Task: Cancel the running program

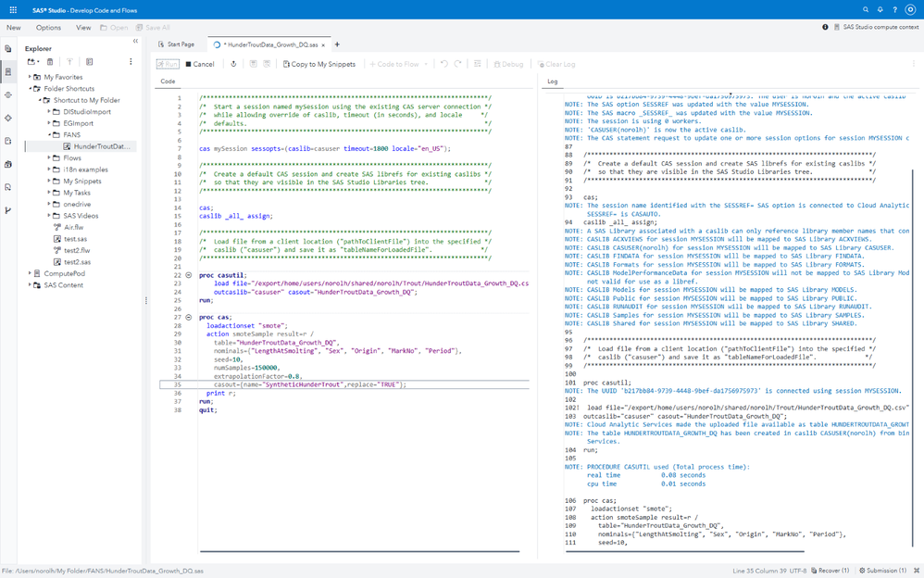Action: coord(200,65)
